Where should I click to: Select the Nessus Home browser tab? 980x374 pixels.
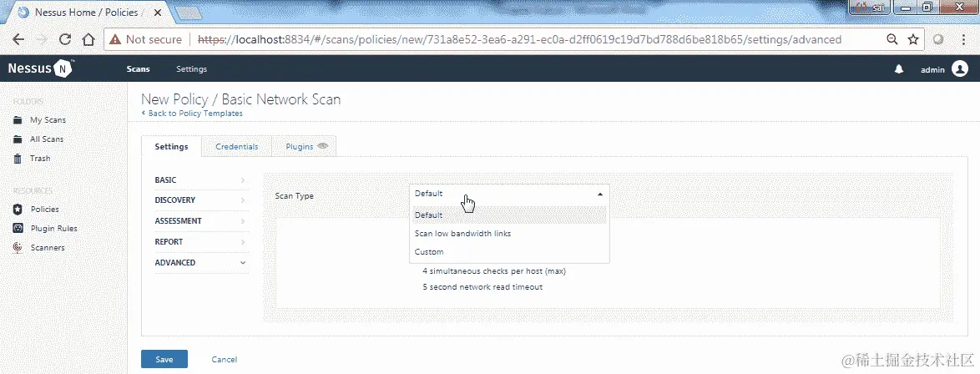point(88,13)
